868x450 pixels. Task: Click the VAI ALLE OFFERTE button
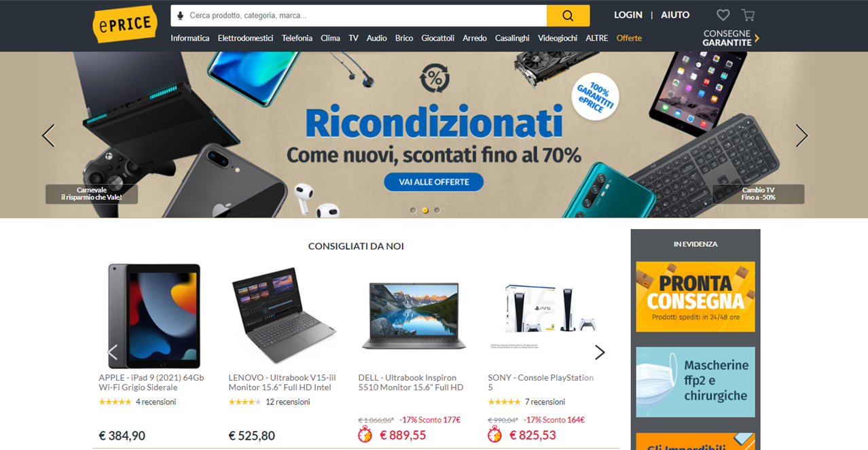[x=434, y=182]
